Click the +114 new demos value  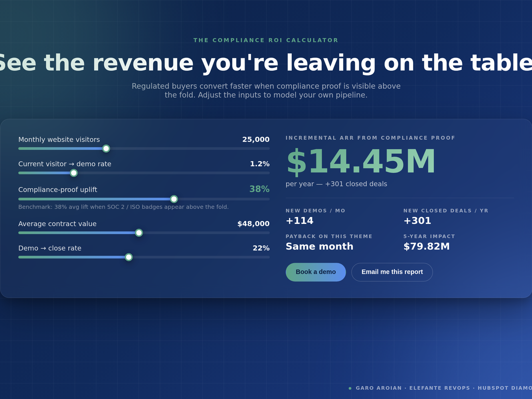pos(300,221)
